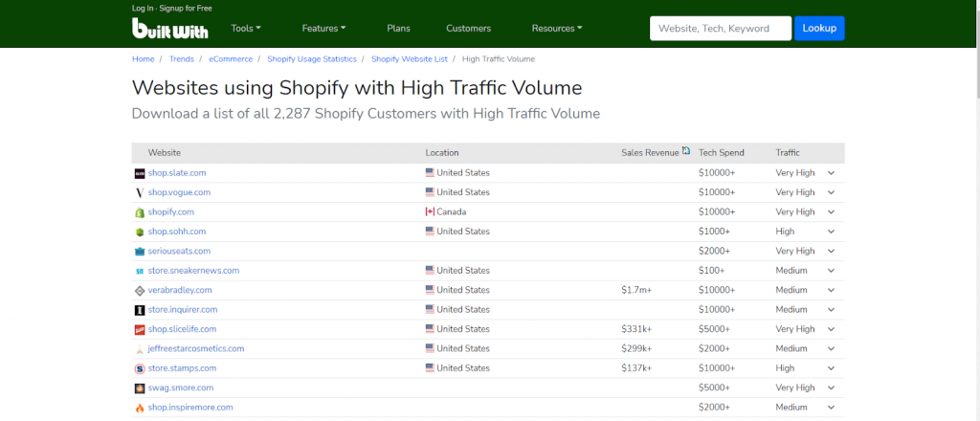Click the Sales Revenue info icon
Image resolution: width=980 pixels, height=421 pixels.
tap(686, 150)
